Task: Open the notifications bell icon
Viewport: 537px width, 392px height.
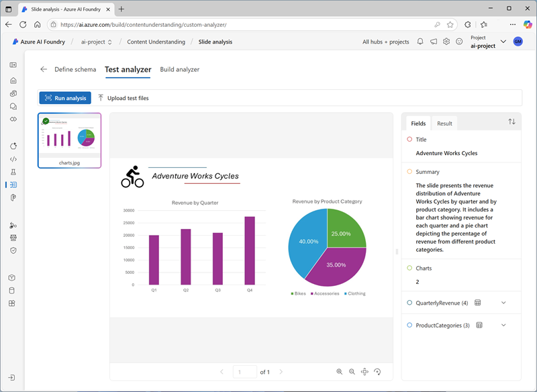Action: [420, 42]
